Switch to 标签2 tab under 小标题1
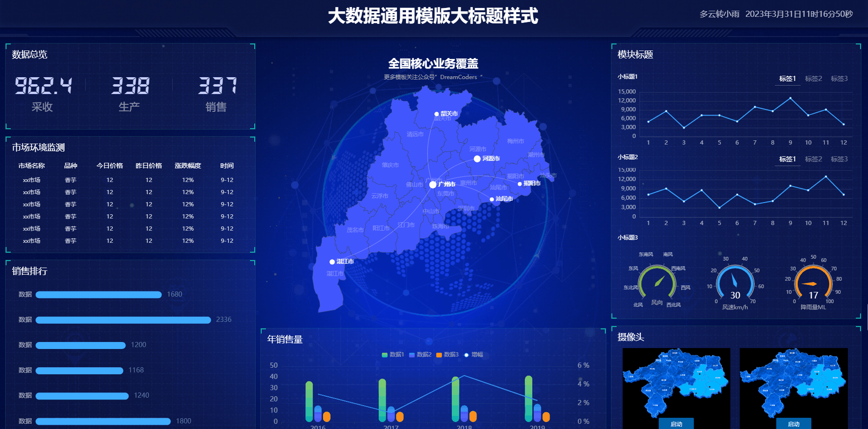This screenshot has width=868, height=429. [813, 79]
